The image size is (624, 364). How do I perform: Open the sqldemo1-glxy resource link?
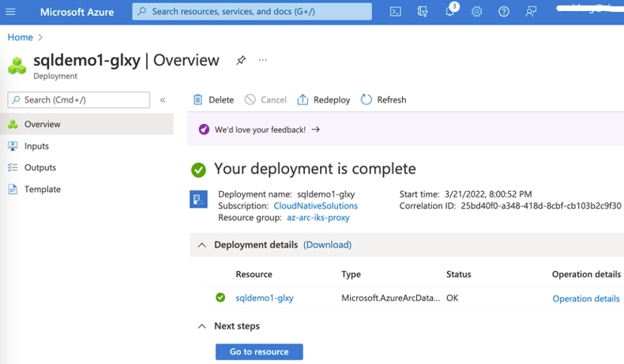(265, 298)
